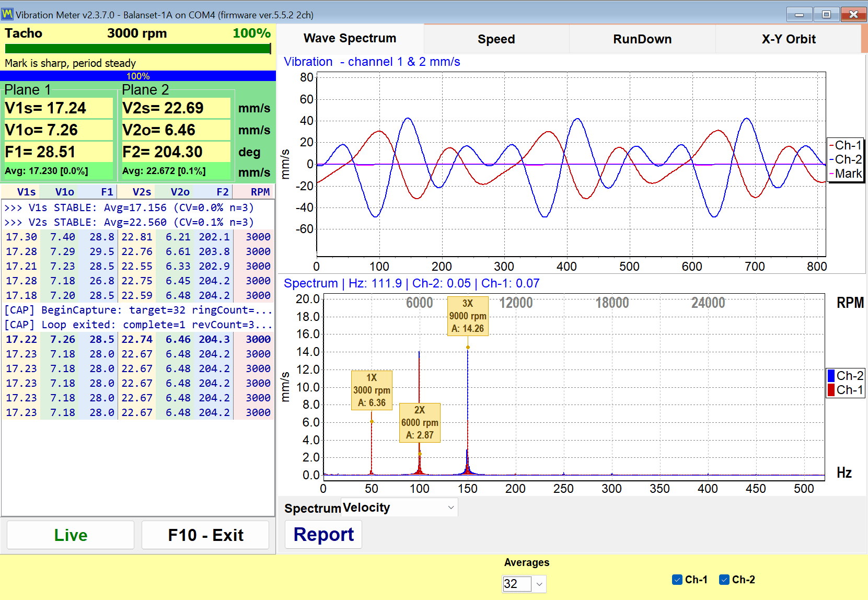Click the V1o column header

64,192
